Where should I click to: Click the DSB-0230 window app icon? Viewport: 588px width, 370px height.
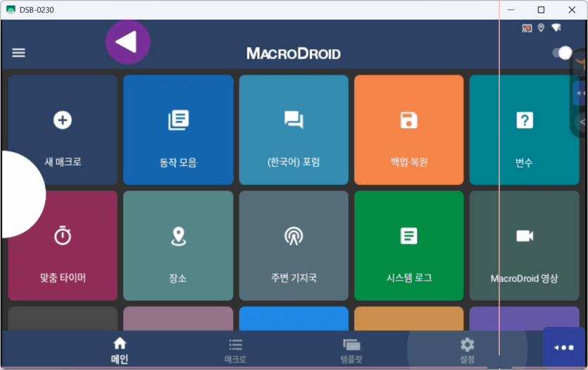pyautogui.click(x=11, y=10)
